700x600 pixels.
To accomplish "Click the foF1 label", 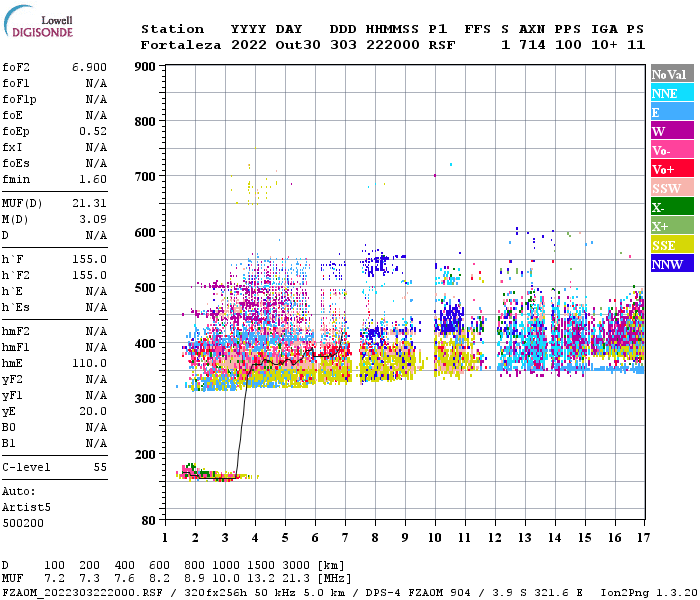I will 16,83.
